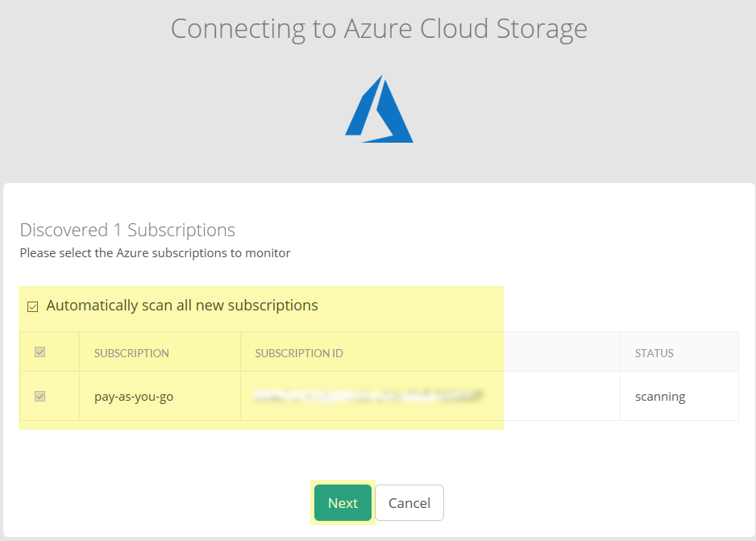756x541 pixels.
Task: Click the Azure logo icon
Action: coord(379,110)
